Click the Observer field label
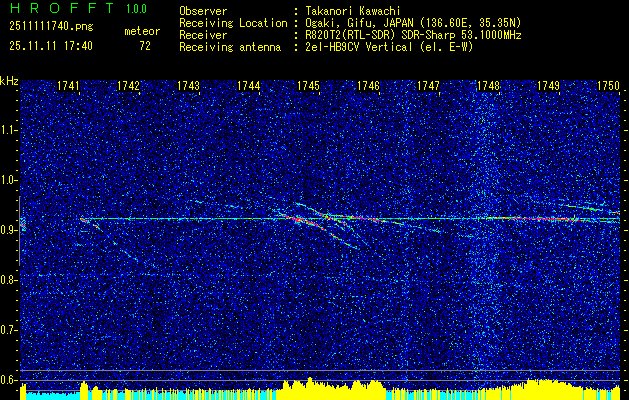 203,11
